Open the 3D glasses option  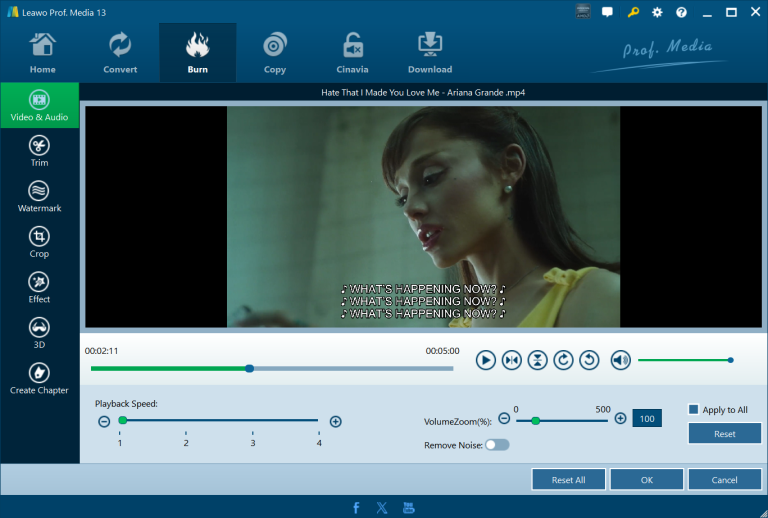coord(39,333)
